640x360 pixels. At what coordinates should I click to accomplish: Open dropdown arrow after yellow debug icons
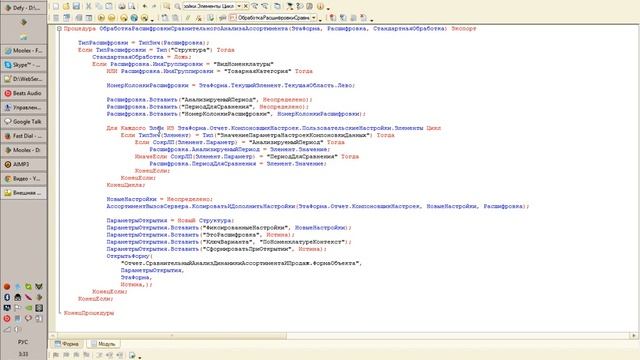click(x=152, y=20)
